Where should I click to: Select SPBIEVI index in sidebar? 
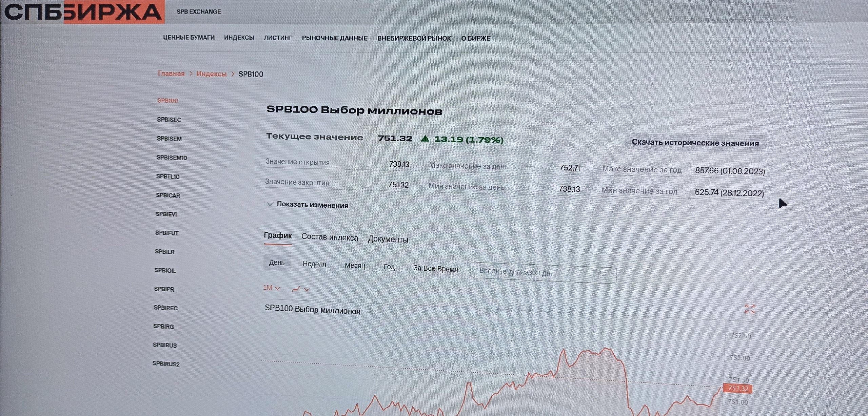[x=166, y=214]
